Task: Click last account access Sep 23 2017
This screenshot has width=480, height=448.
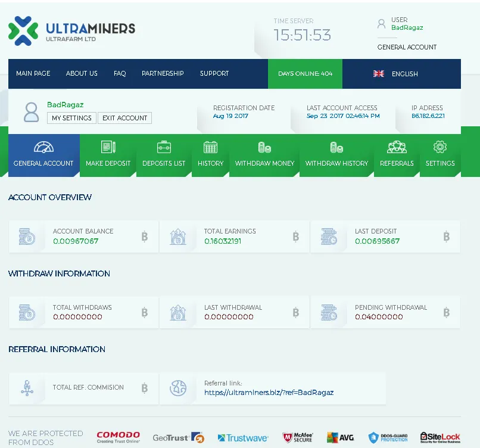Action: coord(343,116)
